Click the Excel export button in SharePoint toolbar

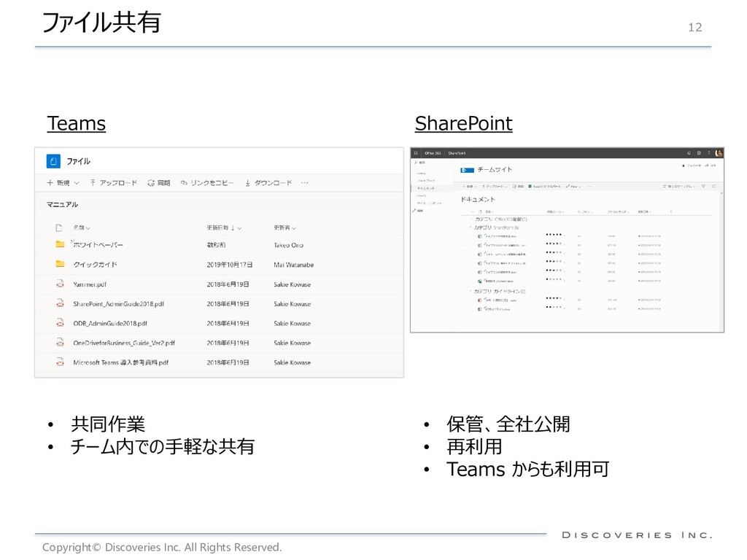(544, 187)
